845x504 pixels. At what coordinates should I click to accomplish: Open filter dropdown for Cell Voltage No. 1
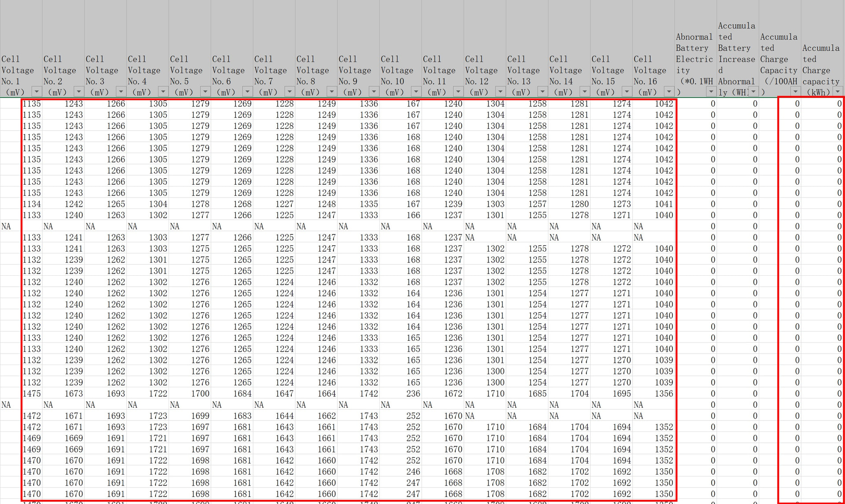pos(37,91)
